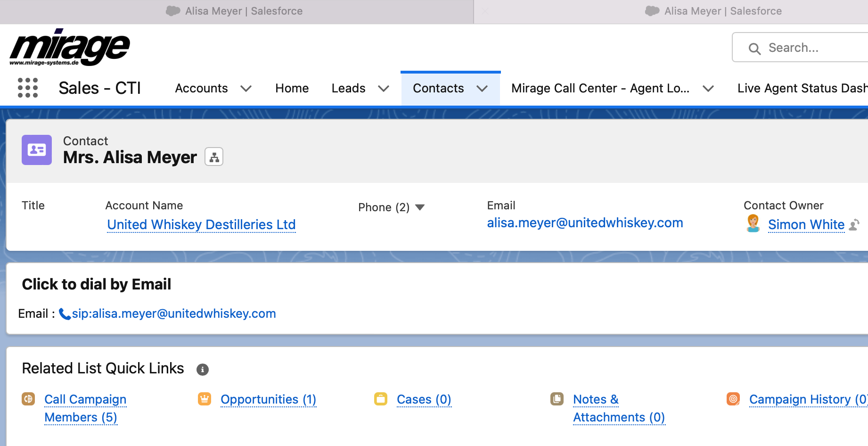Dial sip:alisa.meyer@unitedwhiskey.com link

[x=174, y=314]
